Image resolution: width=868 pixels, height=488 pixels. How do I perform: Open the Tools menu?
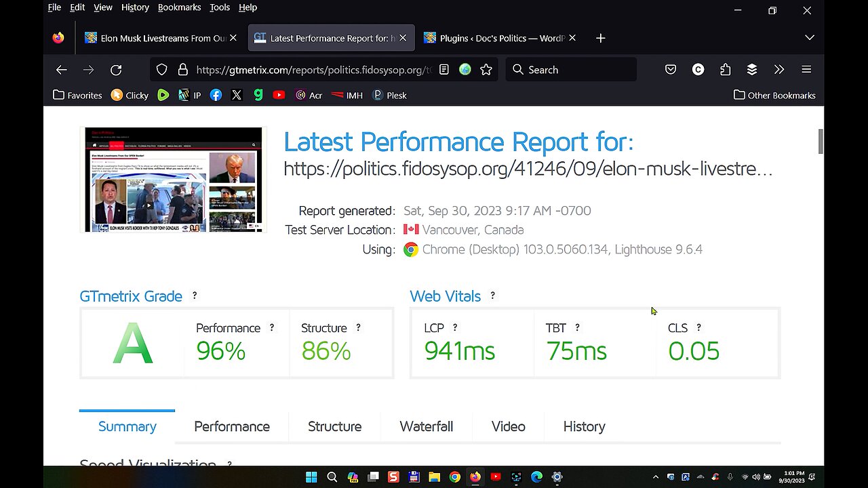coord(220,7)
